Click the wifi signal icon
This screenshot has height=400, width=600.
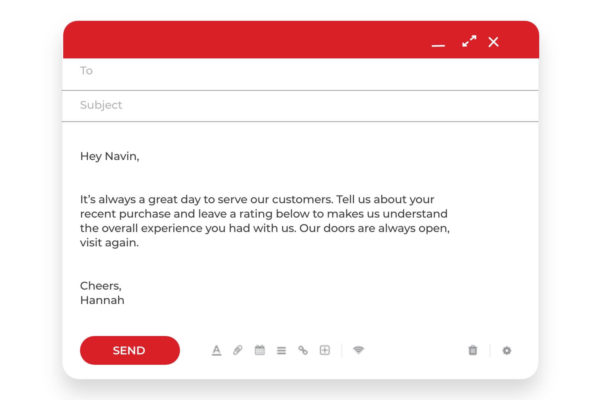tap(359, 349)
